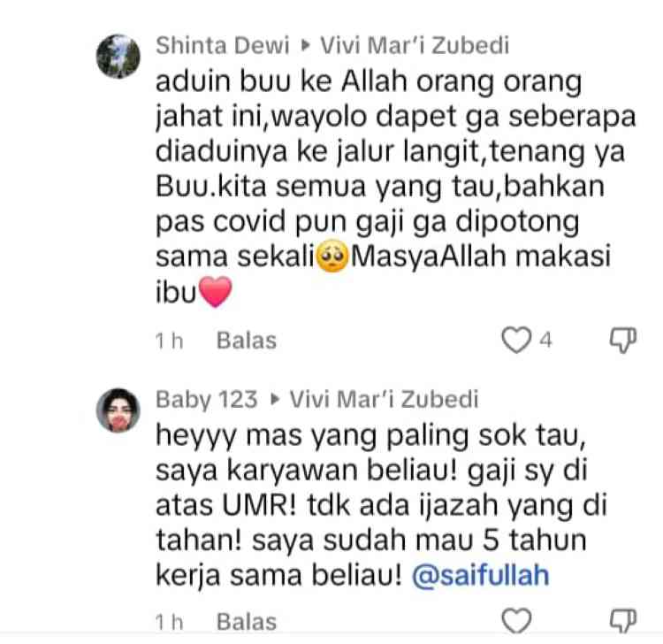Click the reply arrow after Shinta Dewi
The image size is (663, 644).
pyautogui.click(x=304, y=45)
